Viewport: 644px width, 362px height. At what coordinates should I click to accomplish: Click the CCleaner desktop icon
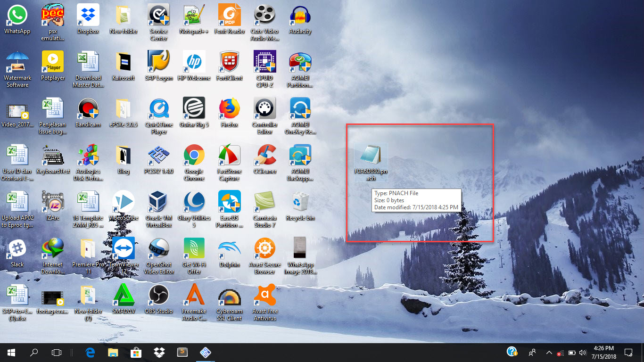click(265, 155)
